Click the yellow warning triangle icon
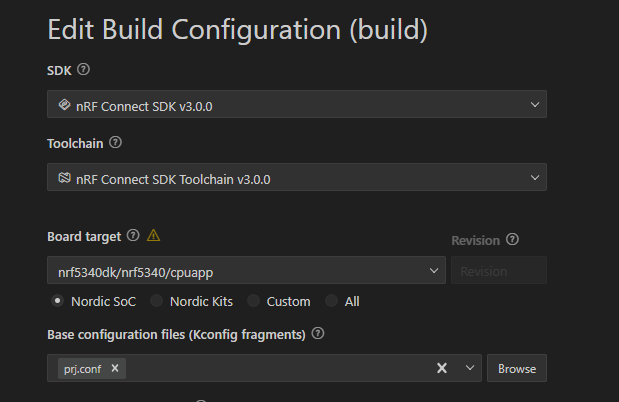 154,235
